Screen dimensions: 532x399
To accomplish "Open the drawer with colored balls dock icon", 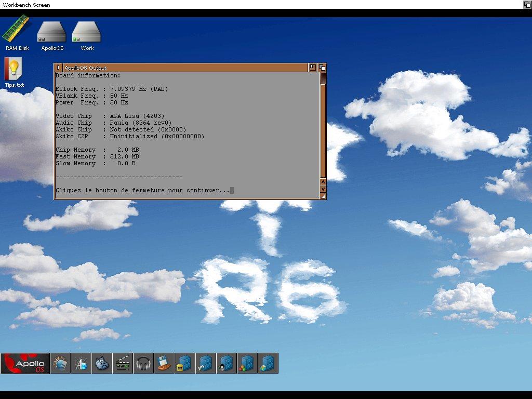I will [x=247, y=363].
